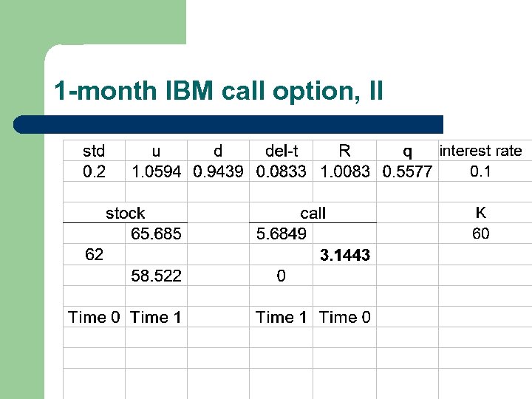
Task: Click the slide title '1-month IBM call option, II'
Action: (x=219, y=92)
